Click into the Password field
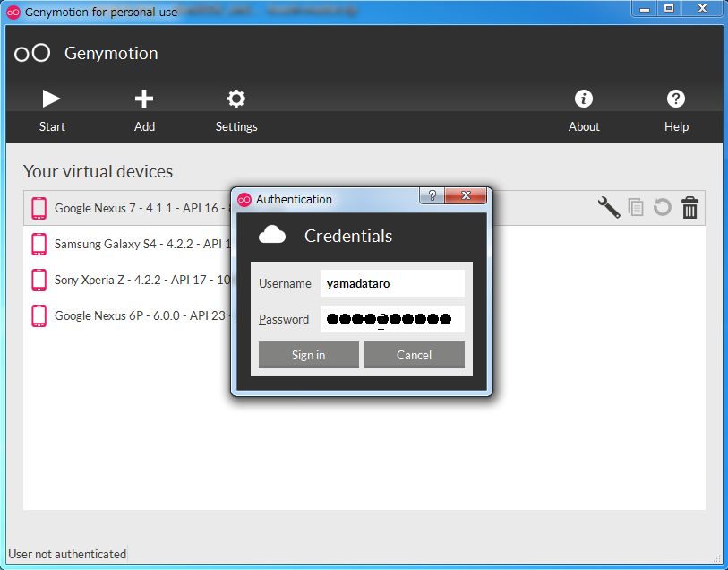The height and width of the screenshot is (570, 728). (x=392, y=319)
